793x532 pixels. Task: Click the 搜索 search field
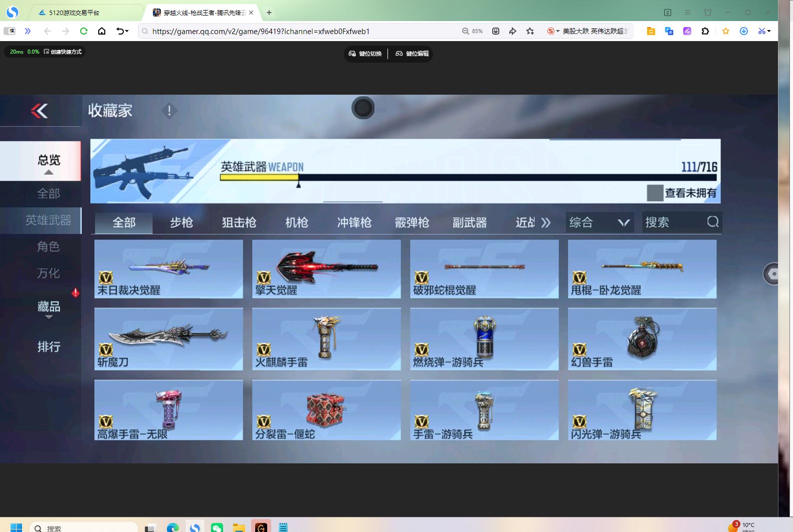click(x=682, y=222)
